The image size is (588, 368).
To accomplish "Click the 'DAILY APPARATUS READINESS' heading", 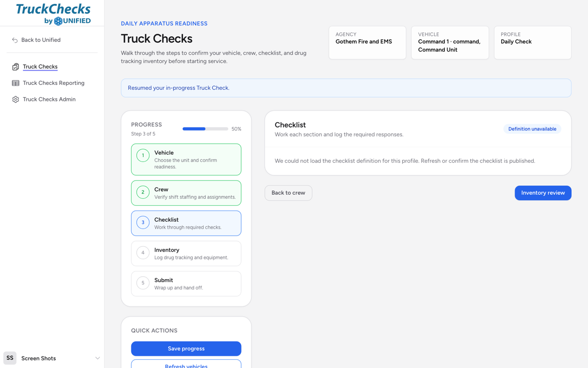I will [164, 24].
